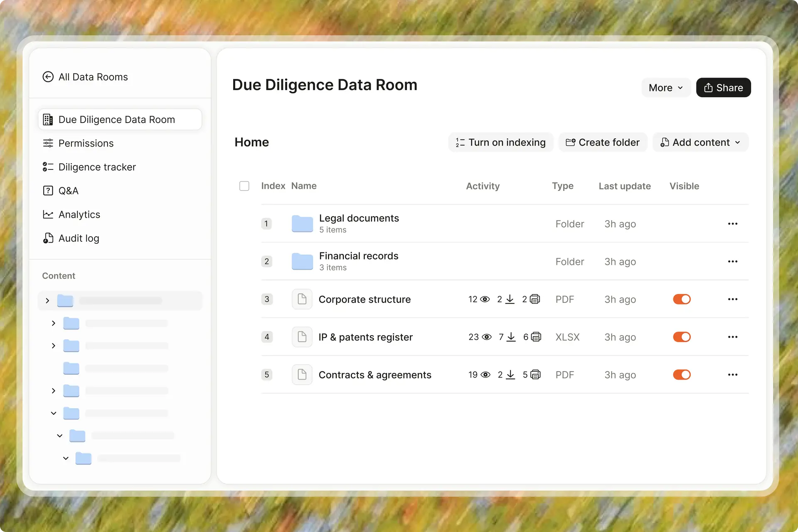
Task: Click the Contracts & agreements file icon
Action: (302, 375)
